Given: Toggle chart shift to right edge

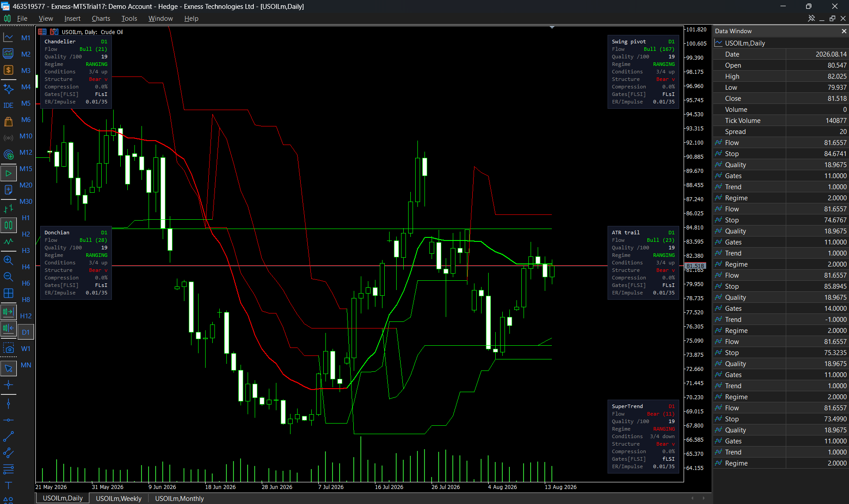Looking at the screenshot, I should tap(8, 312).
